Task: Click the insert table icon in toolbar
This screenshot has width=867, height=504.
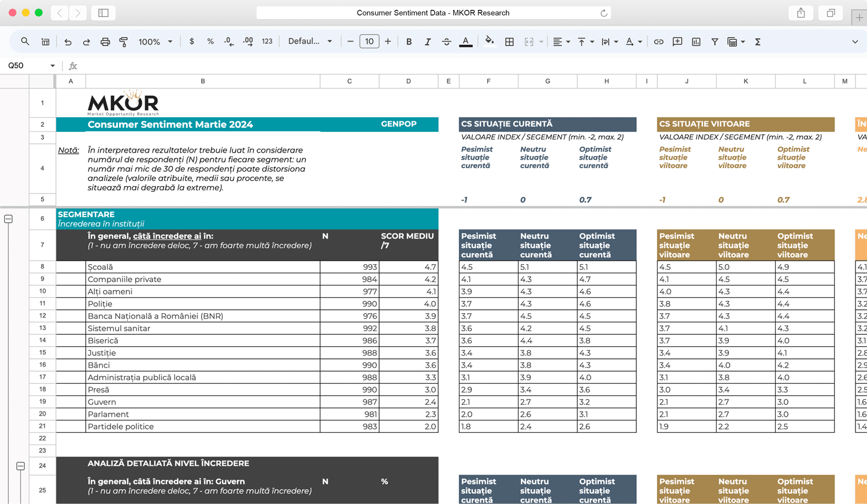Action: coord(45,42)
